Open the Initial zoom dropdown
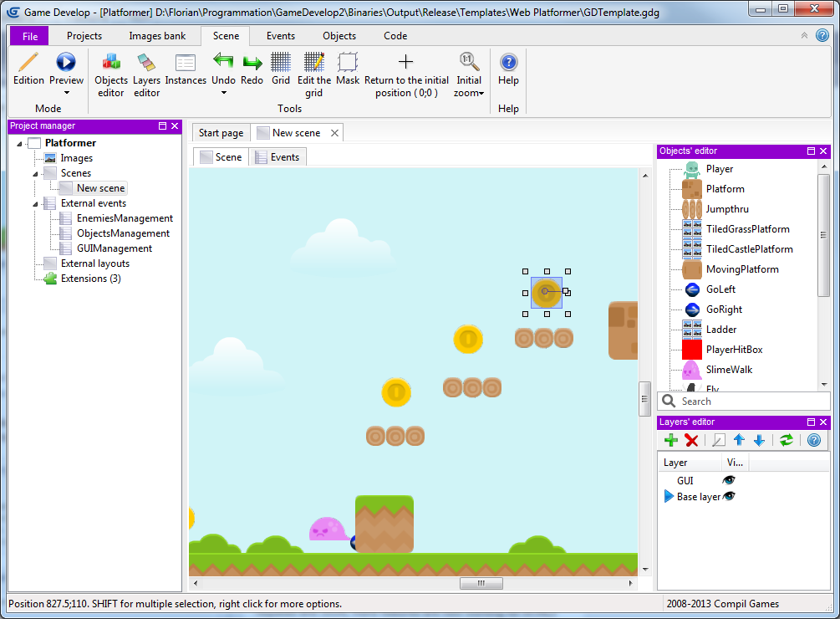The width and height of the screenshot is (840, 619). (481, 93)
